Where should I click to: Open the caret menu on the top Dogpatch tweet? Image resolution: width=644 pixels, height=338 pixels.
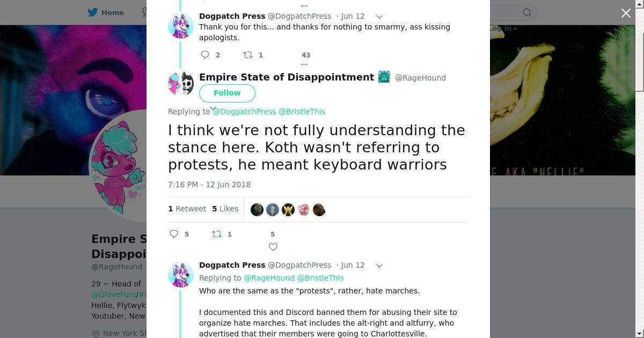pos(379,17)
